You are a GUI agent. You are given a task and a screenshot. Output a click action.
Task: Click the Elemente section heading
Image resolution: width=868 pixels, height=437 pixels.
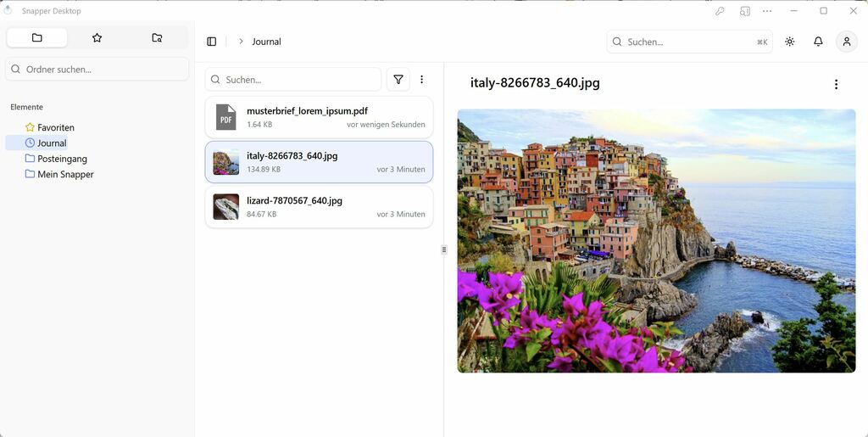point(26,107)
